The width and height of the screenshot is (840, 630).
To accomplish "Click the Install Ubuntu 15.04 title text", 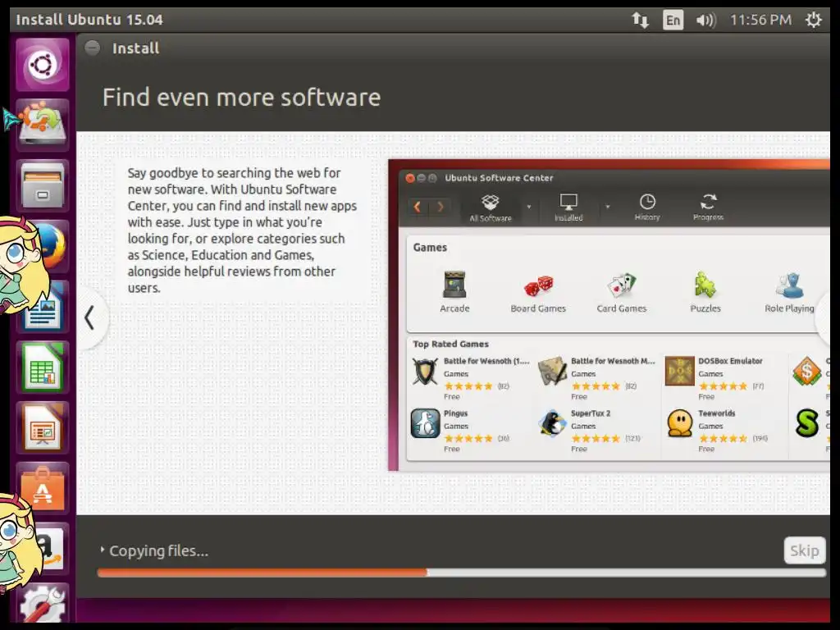I will 89,20.
